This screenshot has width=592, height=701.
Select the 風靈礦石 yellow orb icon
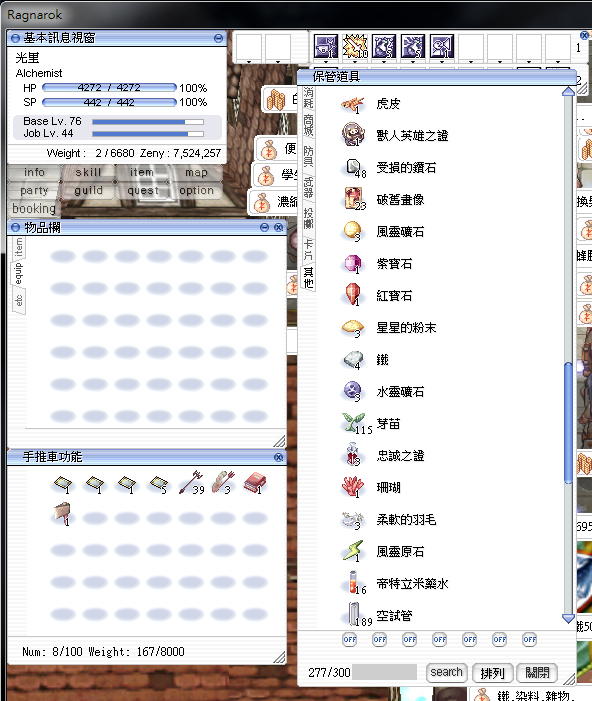click(x=352, y=231)
